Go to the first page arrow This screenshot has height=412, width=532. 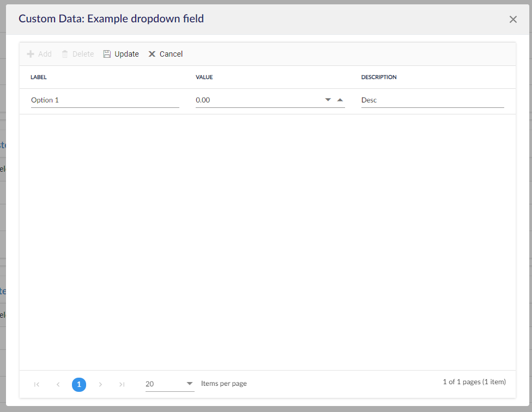click(x=37, y=384)
